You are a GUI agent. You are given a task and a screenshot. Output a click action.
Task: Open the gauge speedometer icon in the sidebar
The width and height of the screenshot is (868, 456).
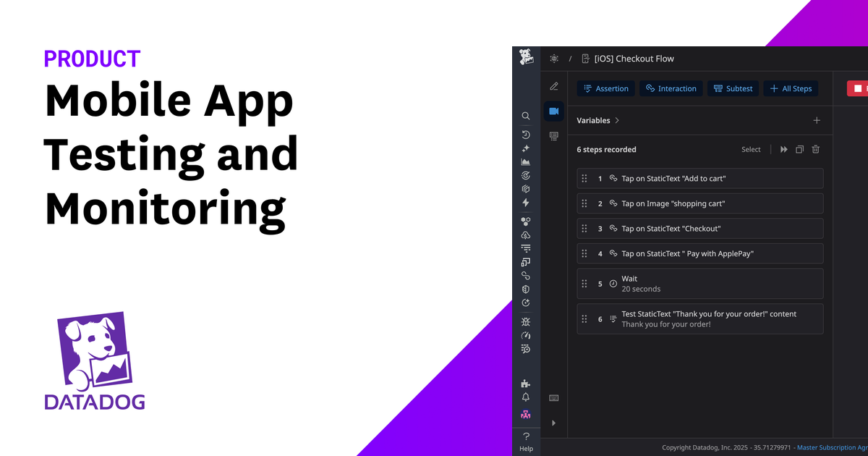[x=526, y=335]
